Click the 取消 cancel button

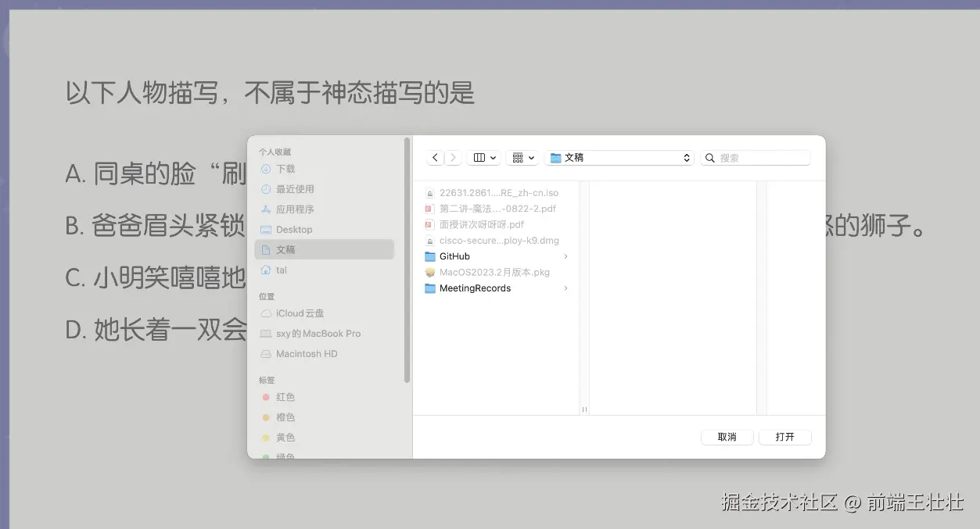(727, 437)
